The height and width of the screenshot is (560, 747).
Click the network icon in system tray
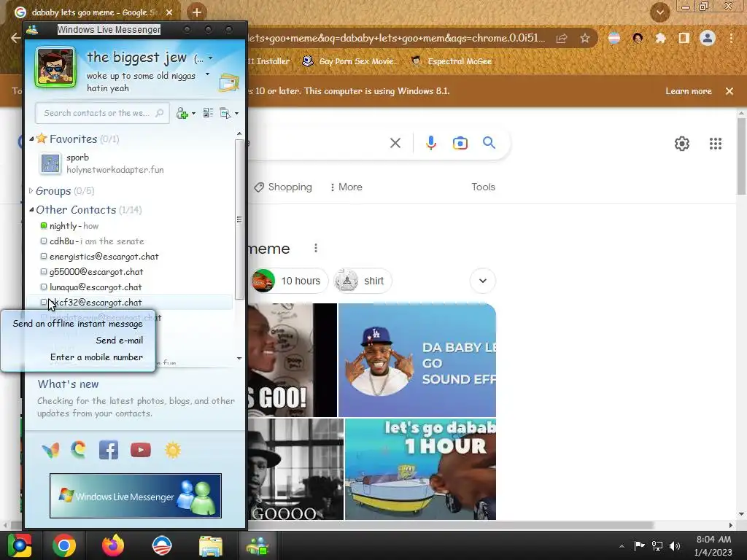tap(657, 545)
